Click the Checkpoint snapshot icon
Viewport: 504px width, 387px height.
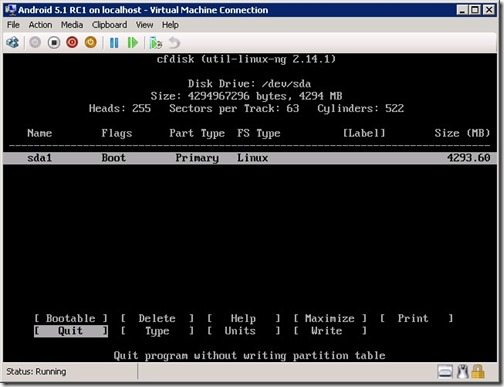coord(155,43)
